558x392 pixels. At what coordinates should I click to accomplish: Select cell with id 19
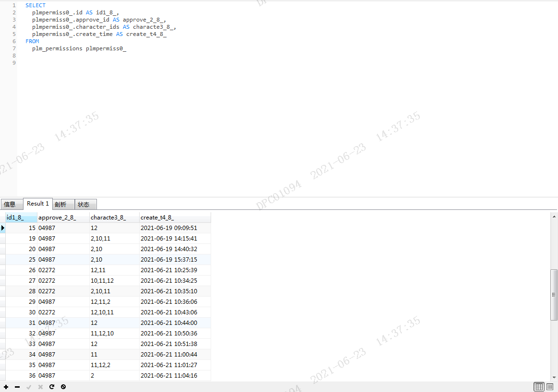[21, 239]
